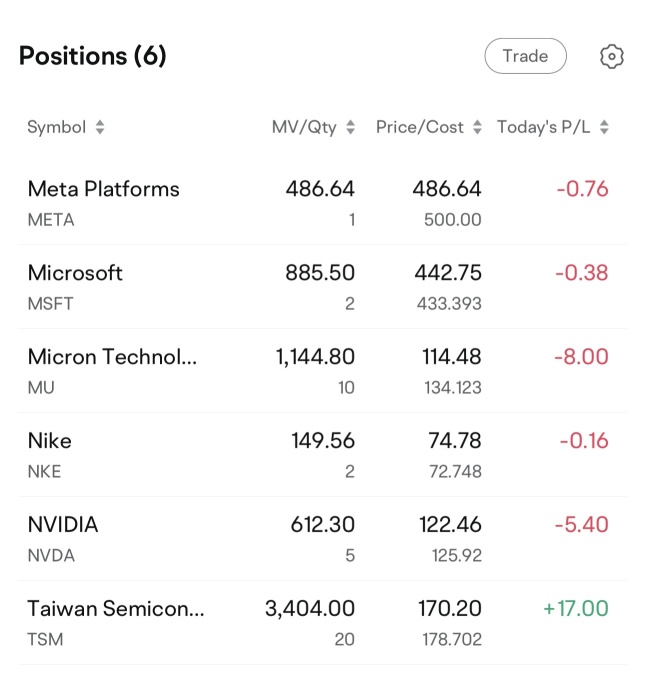Image resolution: width=645 pixels, height=677 pixels.
Task: Open Taiwan Semiconductor TSM position
Action: [322, 623]
